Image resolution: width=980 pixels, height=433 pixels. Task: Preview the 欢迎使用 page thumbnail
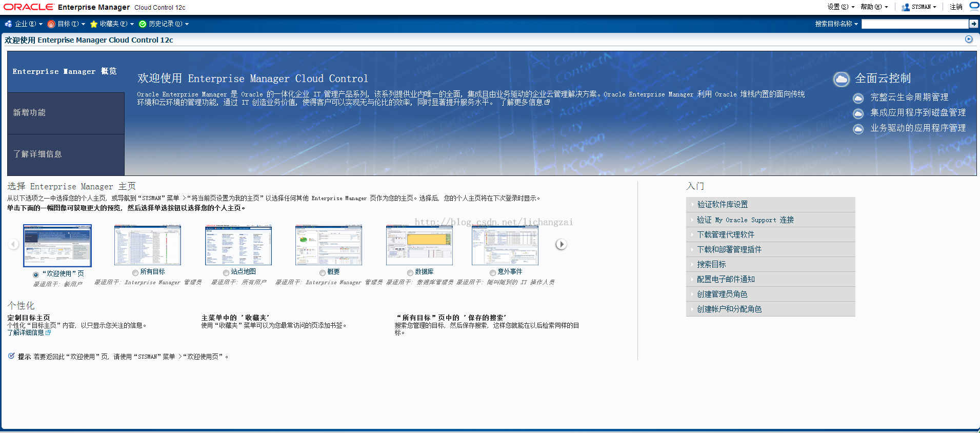click(57, 246)
